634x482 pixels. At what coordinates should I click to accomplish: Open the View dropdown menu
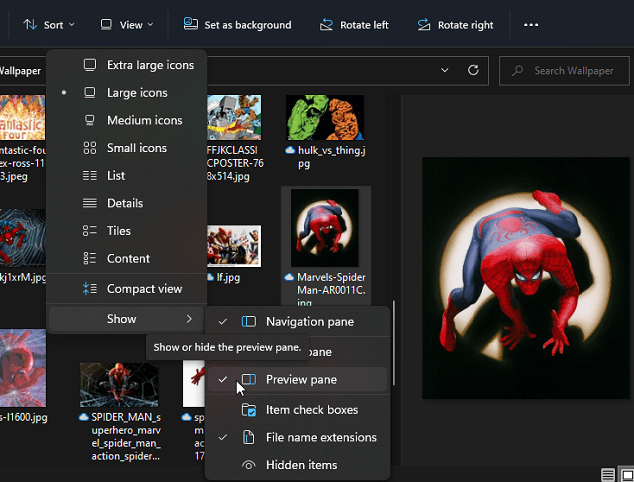[127, 25]
